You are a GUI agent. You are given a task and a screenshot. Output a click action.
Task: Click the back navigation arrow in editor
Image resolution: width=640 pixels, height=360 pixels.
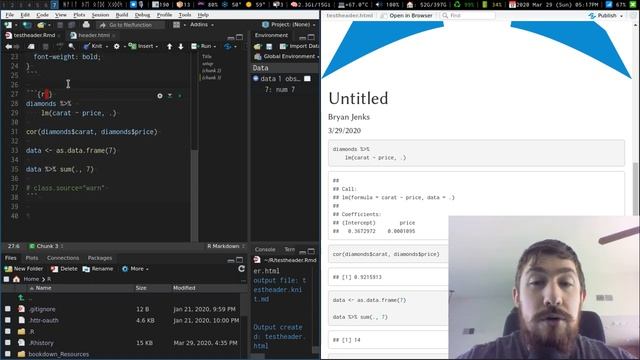[8, 47]
